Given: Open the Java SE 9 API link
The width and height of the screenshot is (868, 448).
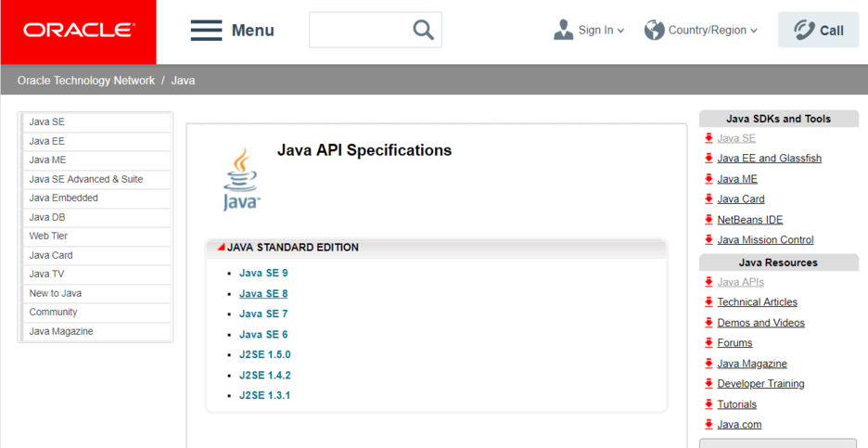Looking at the screenshot, I should click(x=263, y=273).
